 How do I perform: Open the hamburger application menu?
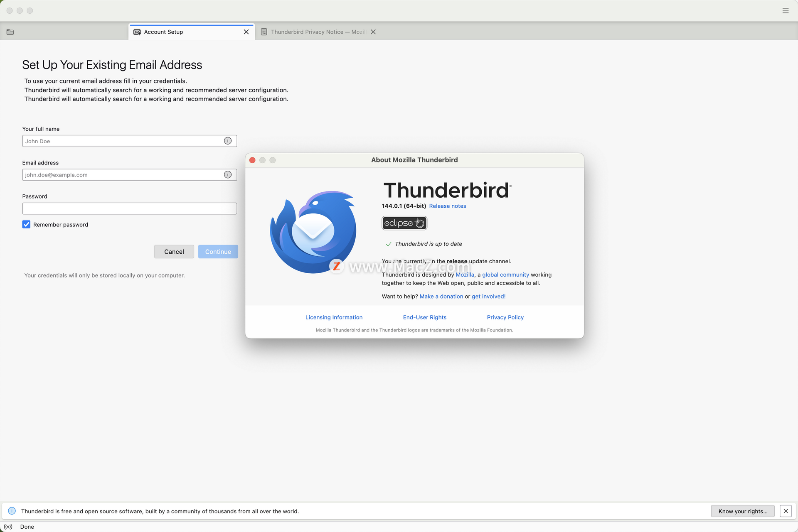785,10
